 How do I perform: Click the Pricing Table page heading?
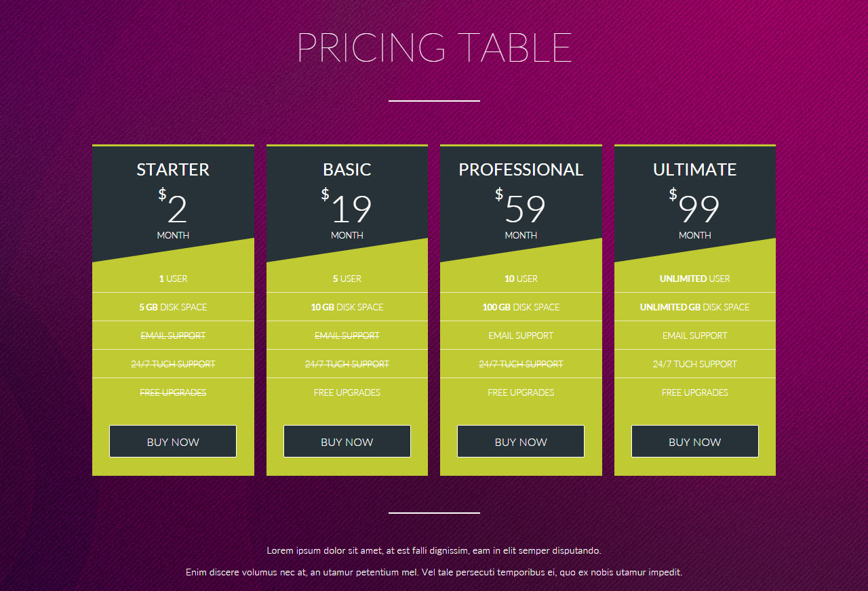pos(434,47)
